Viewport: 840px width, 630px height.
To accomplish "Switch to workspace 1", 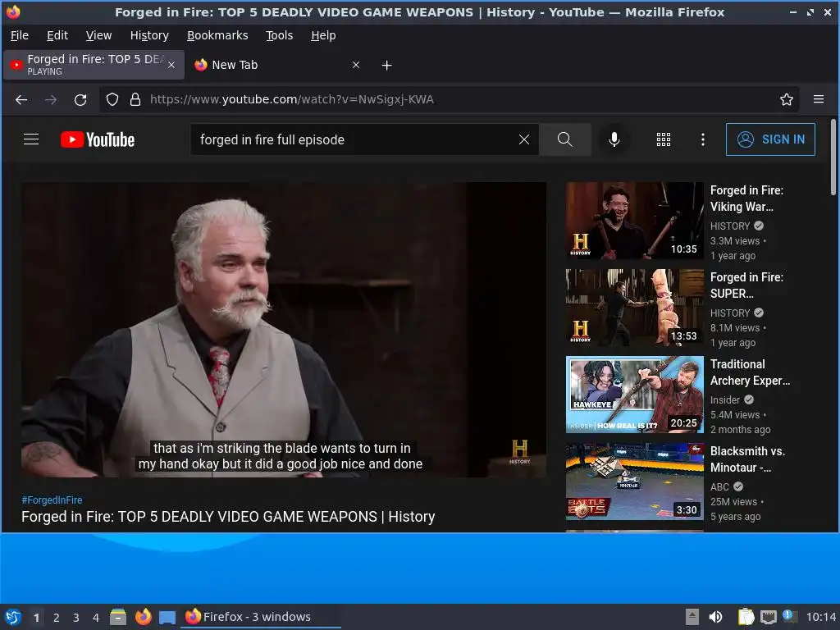I will 36,618.
